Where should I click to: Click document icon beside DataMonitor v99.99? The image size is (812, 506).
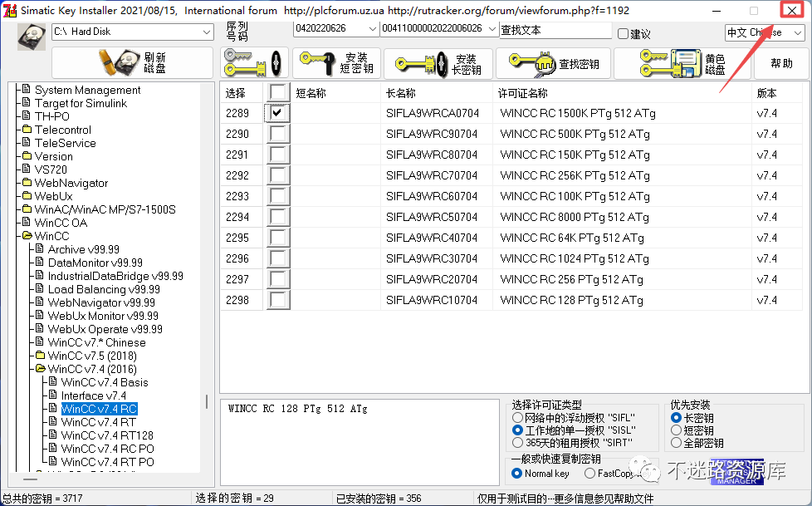pos(40,262)
